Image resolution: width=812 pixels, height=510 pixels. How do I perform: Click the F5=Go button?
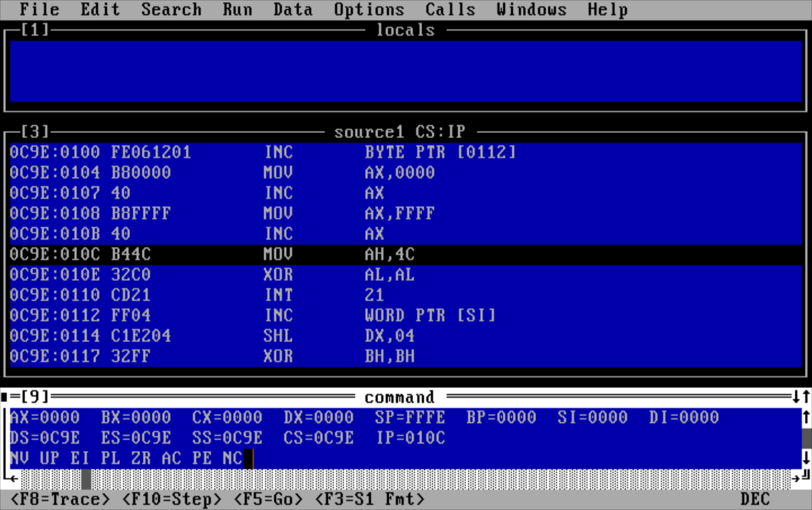tap(268, 499)
